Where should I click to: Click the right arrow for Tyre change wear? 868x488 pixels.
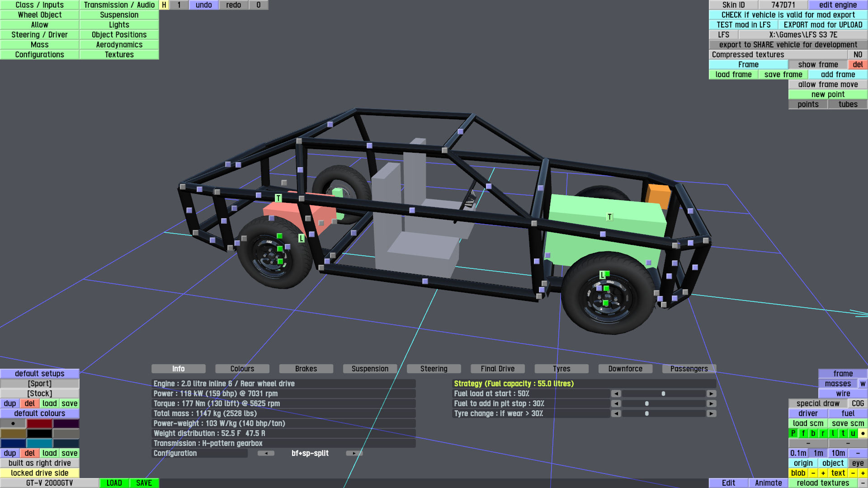[711, 413]
